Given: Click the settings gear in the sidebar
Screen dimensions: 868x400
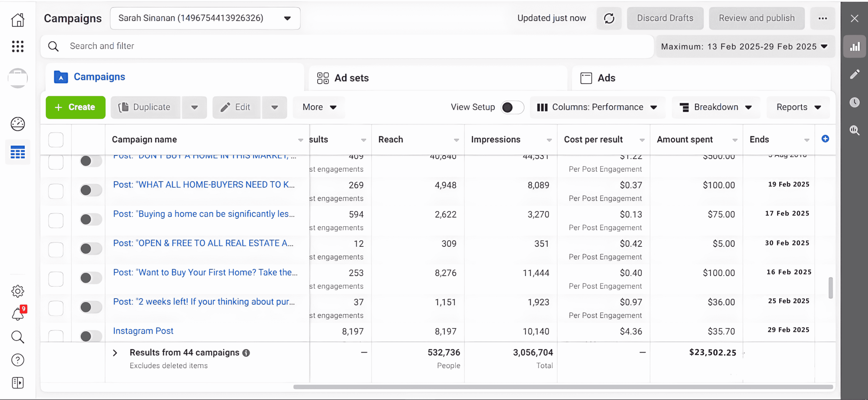Looking at the screenshot, I should (x=18, y=291).
